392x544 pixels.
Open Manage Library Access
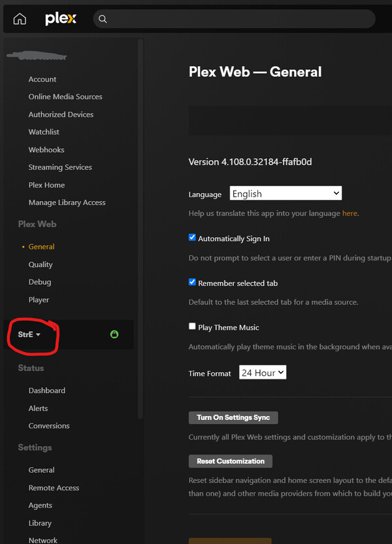[67, 202]
